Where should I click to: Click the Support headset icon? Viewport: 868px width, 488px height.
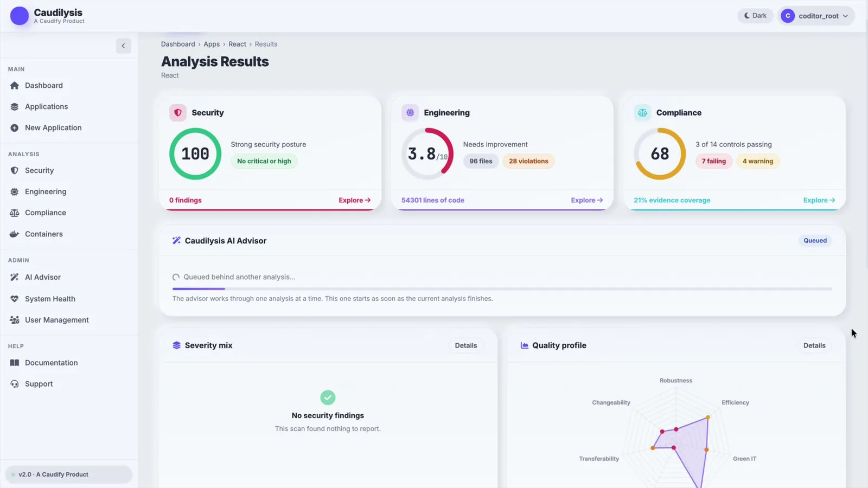(x=15, y=384)
